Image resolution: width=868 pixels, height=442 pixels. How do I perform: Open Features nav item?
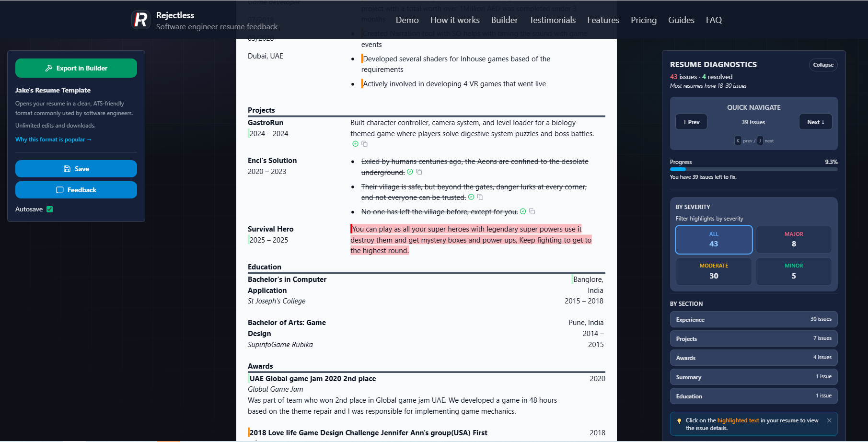(603, 20)
